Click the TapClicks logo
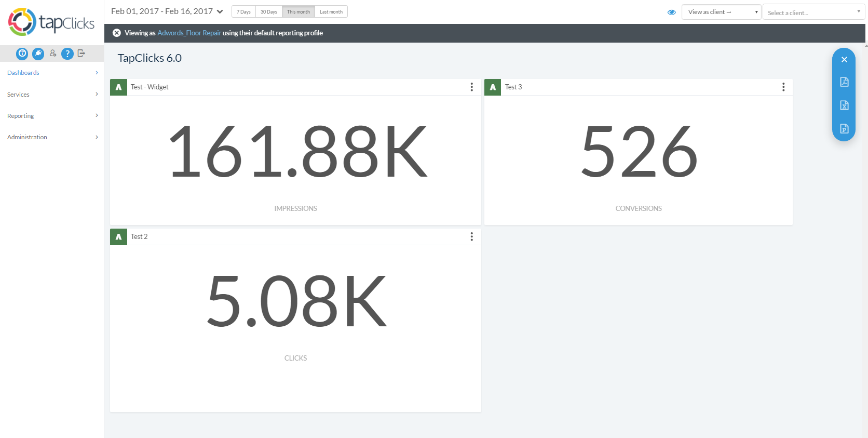 pyautogui.click(x=51, y=22)
